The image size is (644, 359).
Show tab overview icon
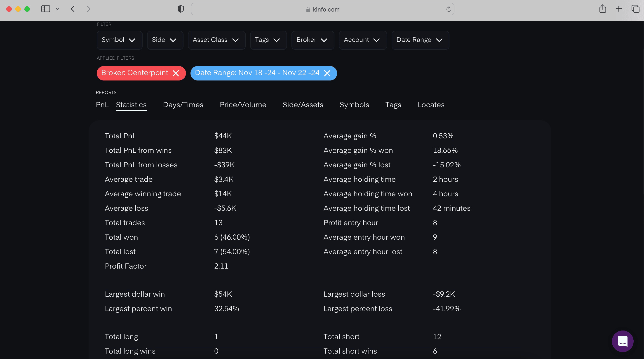coord(635,9)
